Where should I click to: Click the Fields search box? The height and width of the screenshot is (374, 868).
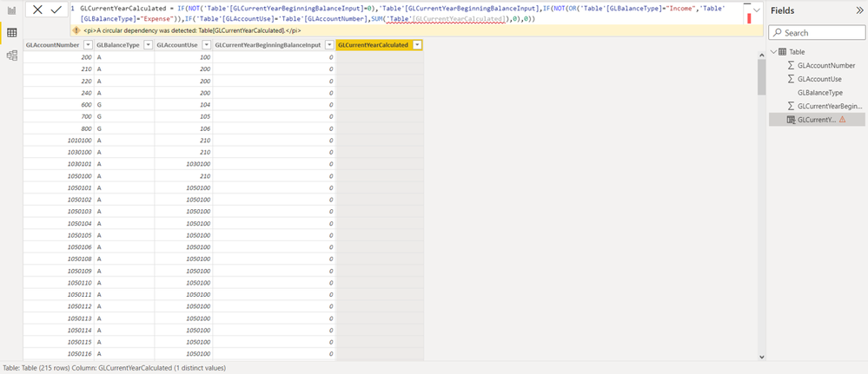click(x=817, y=33)
